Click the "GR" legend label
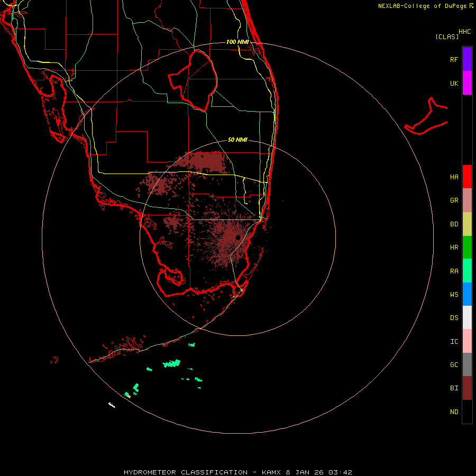The width and height of the screenshot is (476, 476). [x=454, y=200]
